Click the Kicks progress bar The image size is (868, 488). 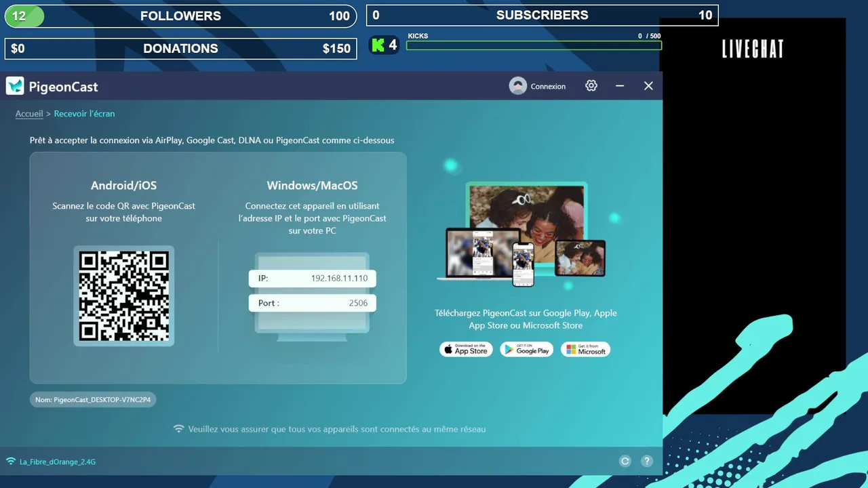[534, 45]
